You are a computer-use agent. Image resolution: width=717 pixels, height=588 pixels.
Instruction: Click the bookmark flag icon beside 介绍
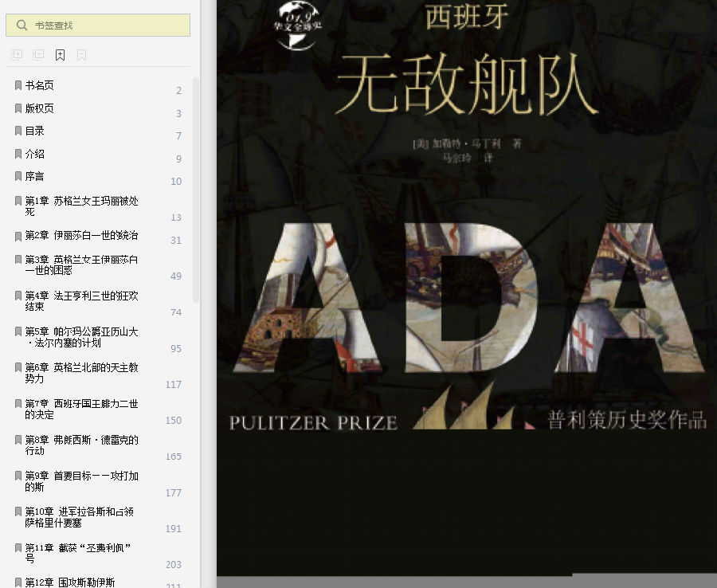click(18, 154)
